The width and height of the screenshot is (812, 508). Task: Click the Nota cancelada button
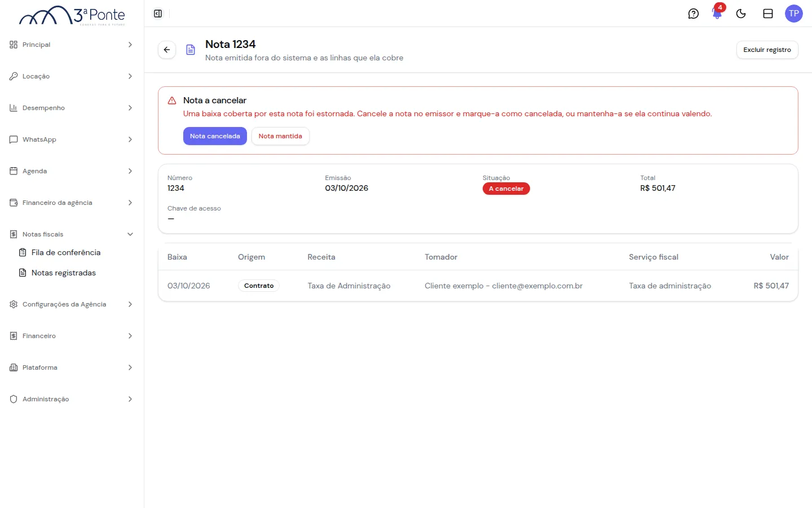[x=215, y=136]
